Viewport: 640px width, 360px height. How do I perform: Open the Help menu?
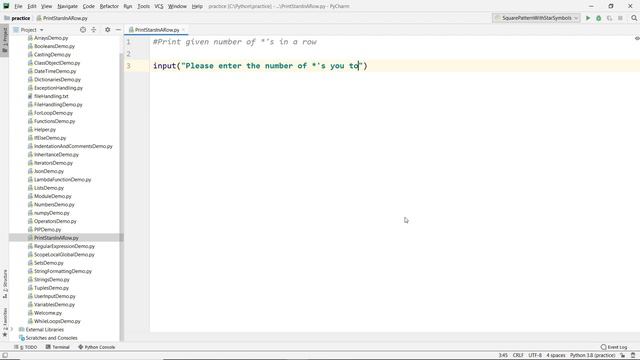197,6
